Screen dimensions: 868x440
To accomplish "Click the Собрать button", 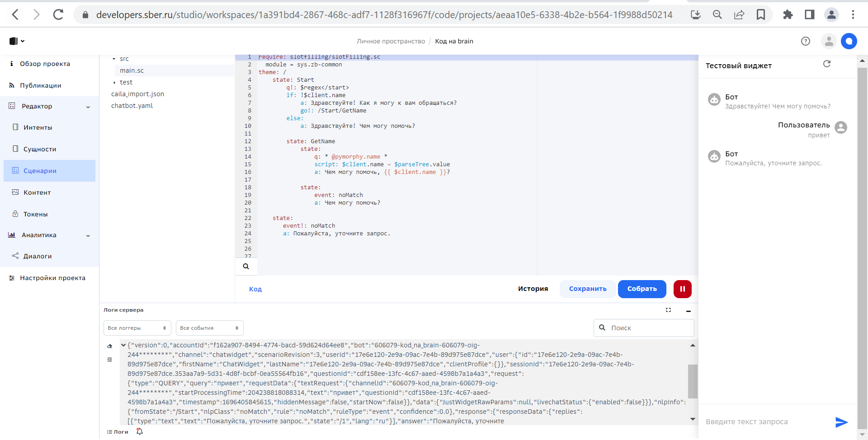I will coord(642,289).
